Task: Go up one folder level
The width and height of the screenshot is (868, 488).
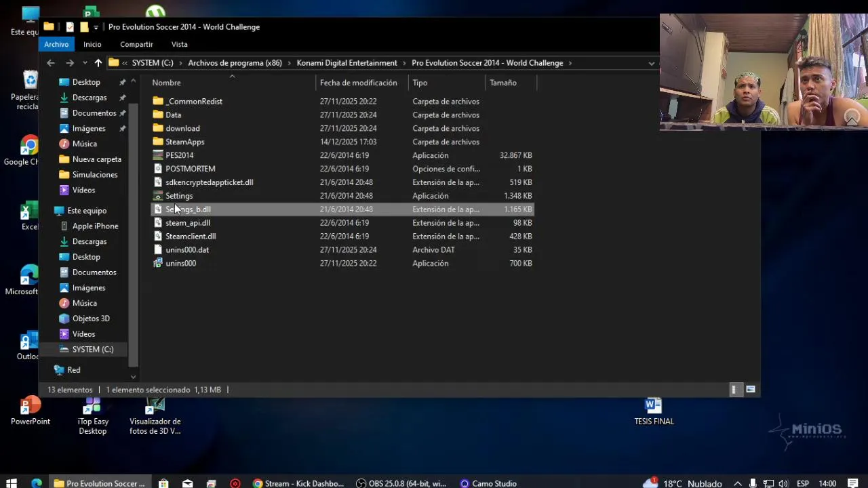Action: [98, 63]
